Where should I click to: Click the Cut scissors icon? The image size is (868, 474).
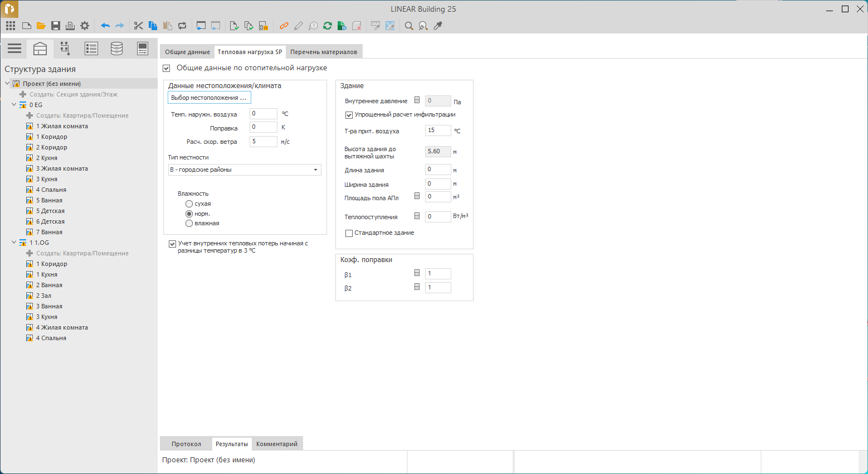[138, 26]
